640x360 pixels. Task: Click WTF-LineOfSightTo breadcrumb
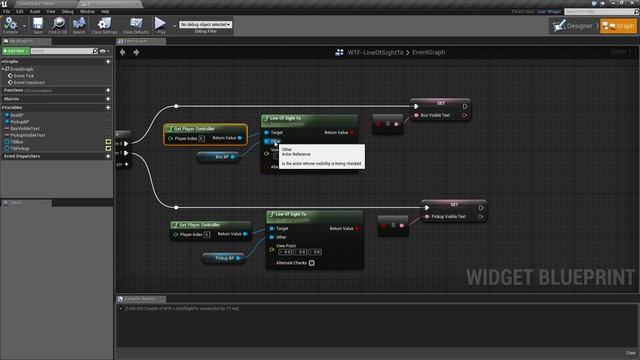click(x=375, y=53)
